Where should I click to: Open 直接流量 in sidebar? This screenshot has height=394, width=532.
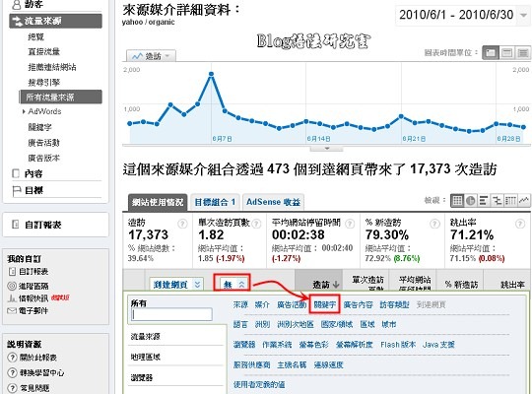coord(43,51)
